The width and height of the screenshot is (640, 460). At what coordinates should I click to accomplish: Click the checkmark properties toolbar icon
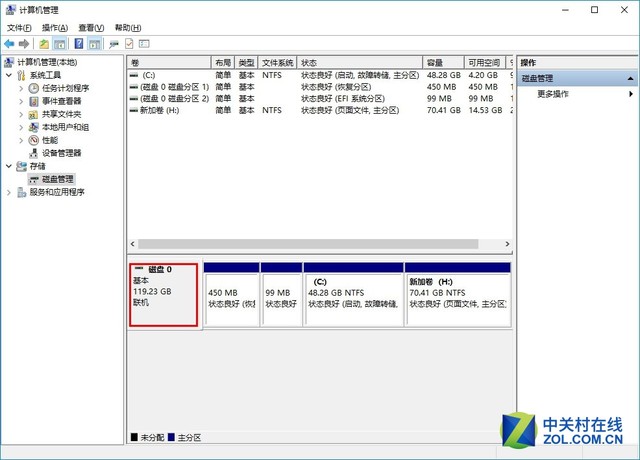pos(129,44)
